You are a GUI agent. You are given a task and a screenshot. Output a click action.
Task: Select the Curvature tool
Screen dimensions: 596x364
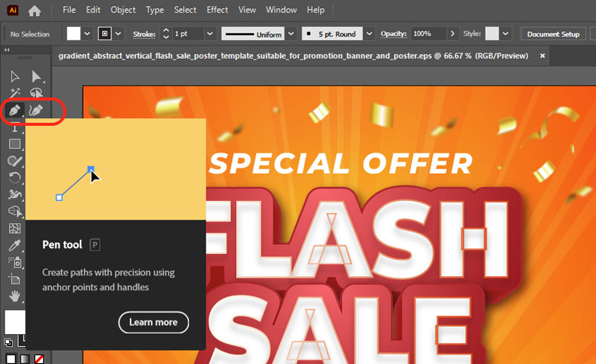[x=36, y=111]
